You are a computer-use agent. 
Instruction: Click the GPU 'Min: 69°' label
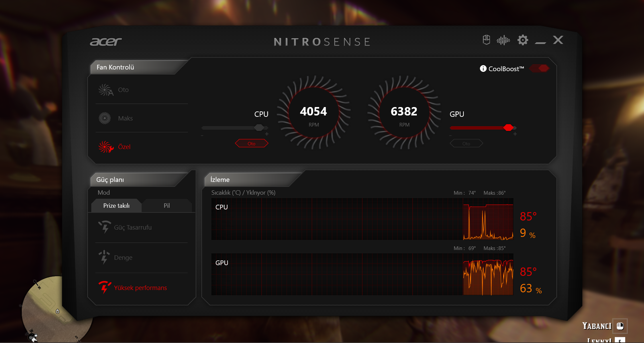(x=465, y=248)
